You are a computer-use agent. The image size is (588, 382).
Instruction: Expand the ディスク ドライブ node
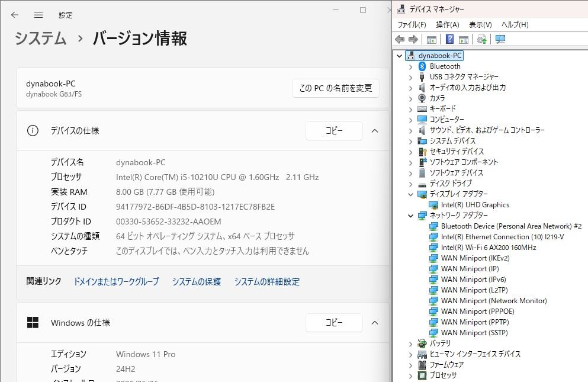click(x=410, y=184)
